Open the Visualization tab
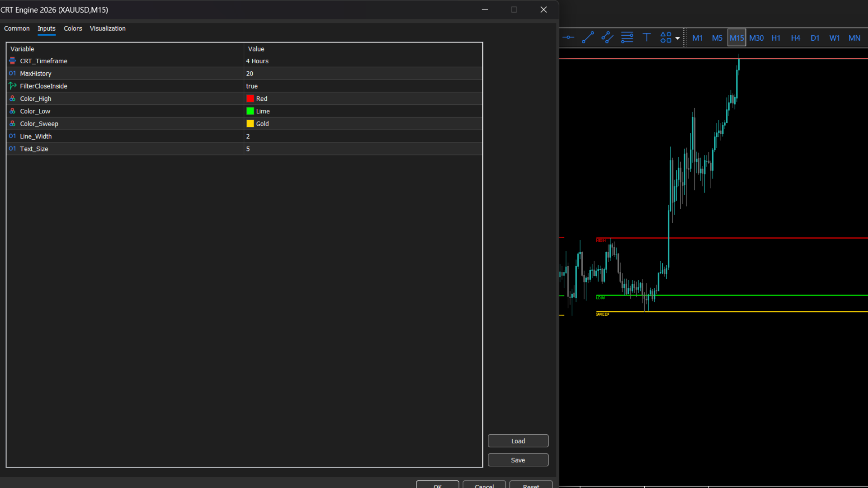 (x=108, y=28)
